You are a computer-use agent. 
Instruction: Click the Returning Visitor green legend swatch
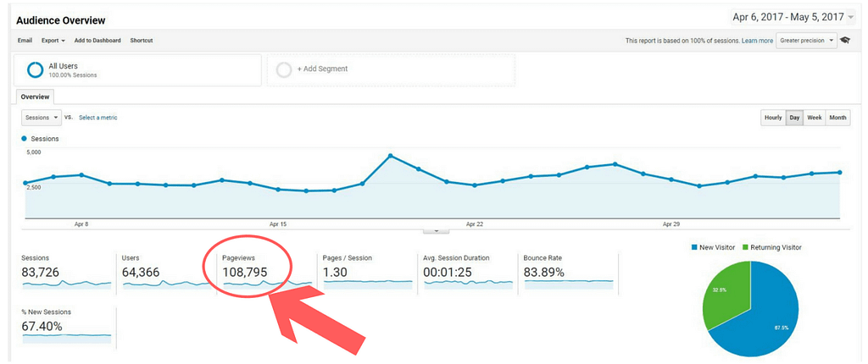745,248
